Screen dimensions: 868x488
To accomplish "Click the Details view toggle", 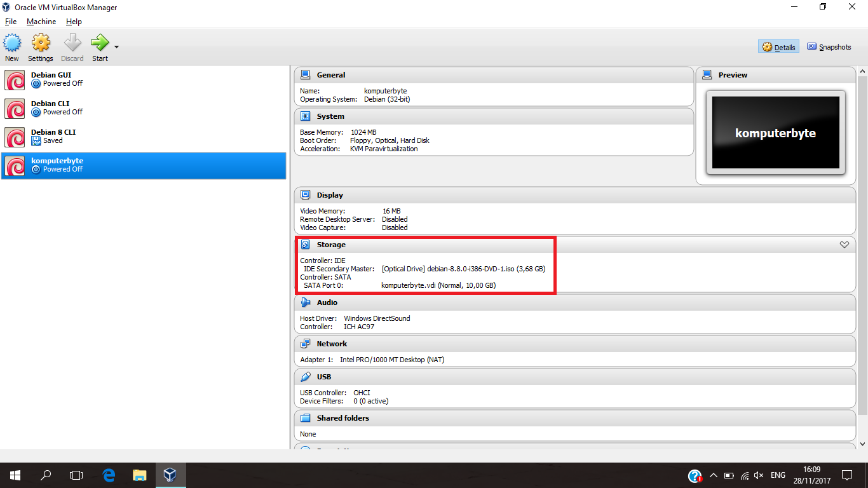I will (778, 46).
